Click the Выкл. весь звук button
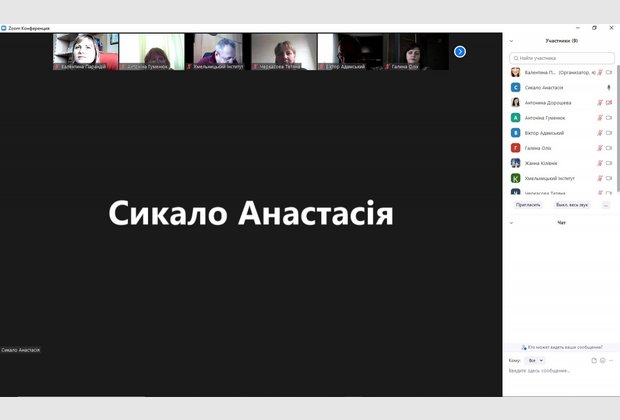The height and width of the screenshot is (420, 620). tap(572, 205)
